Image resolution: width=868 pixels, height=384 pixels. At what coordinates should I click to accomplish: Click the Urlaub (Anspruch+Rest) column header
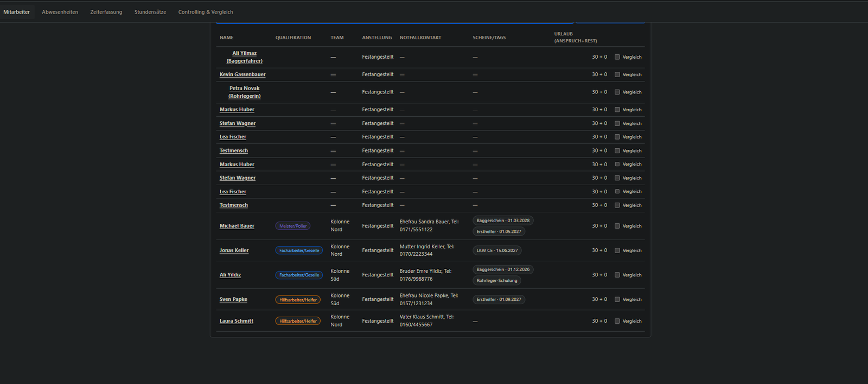pos(576,37)
